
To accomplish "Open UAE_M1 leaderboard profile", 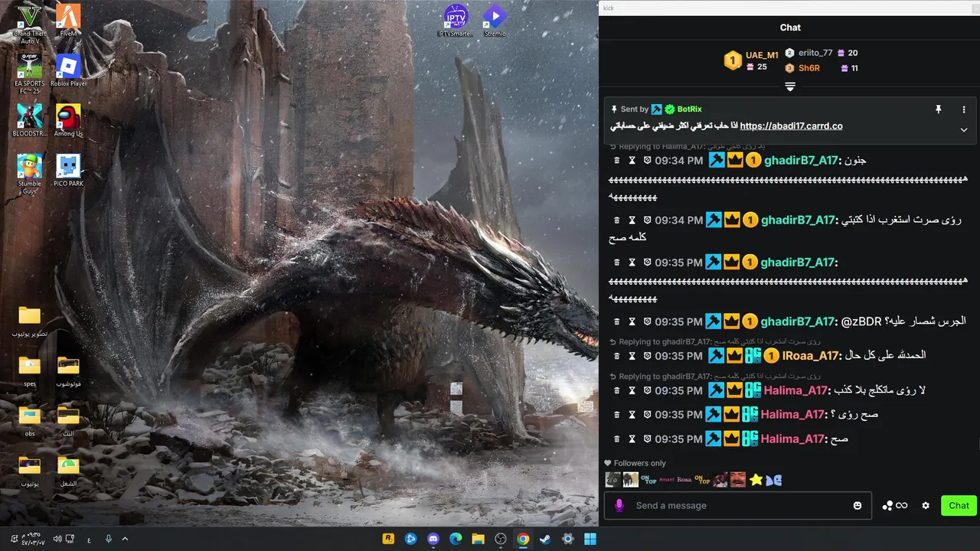I will click(x=762, y=55).
